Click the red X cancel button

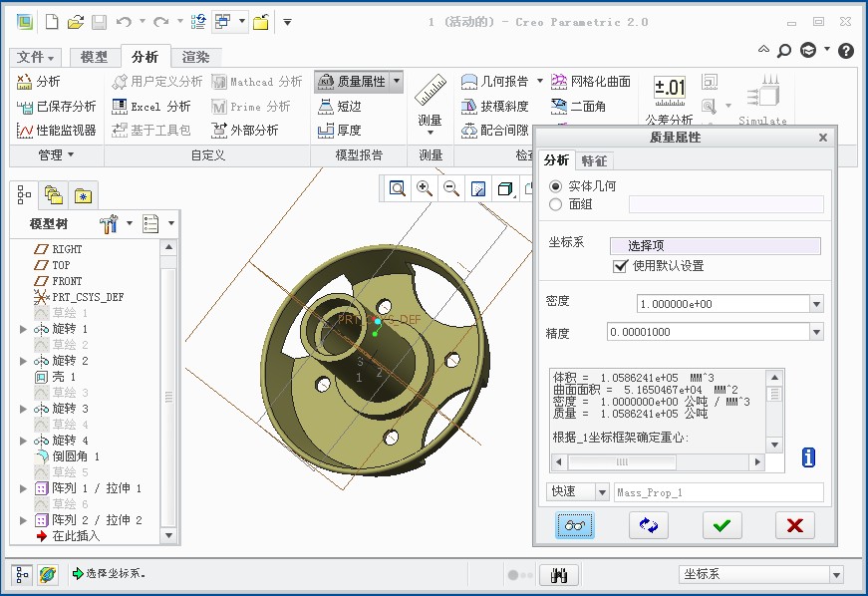point(794,525)
